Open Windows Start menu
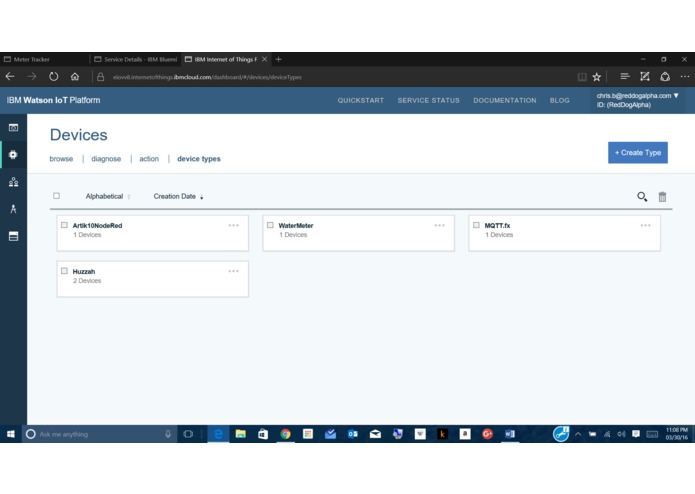The image size is (695, 494). pos(11,434)
